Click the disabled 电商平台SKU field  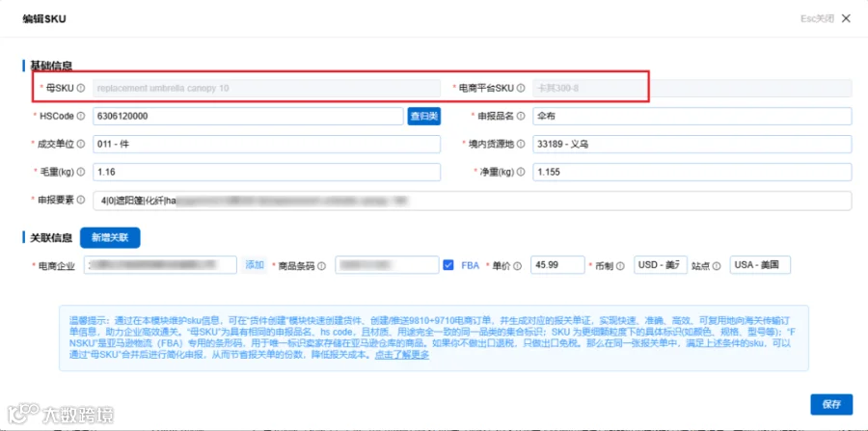[692, 88]
